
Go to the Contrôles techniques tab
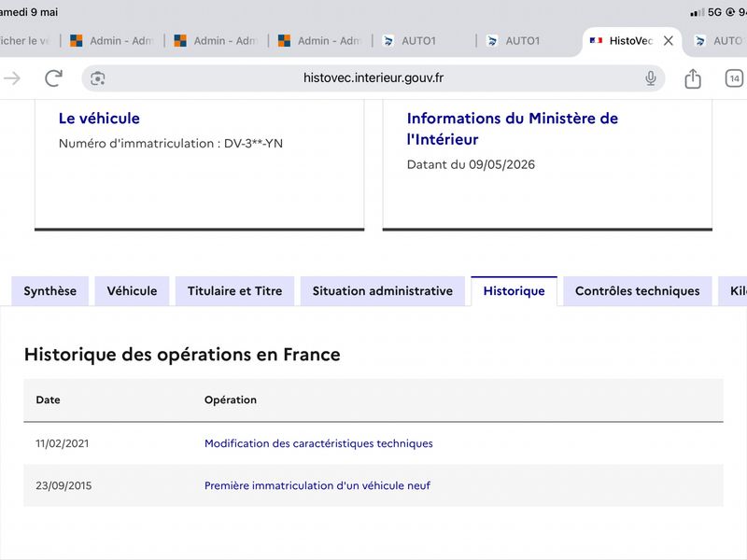coord(638,291)
